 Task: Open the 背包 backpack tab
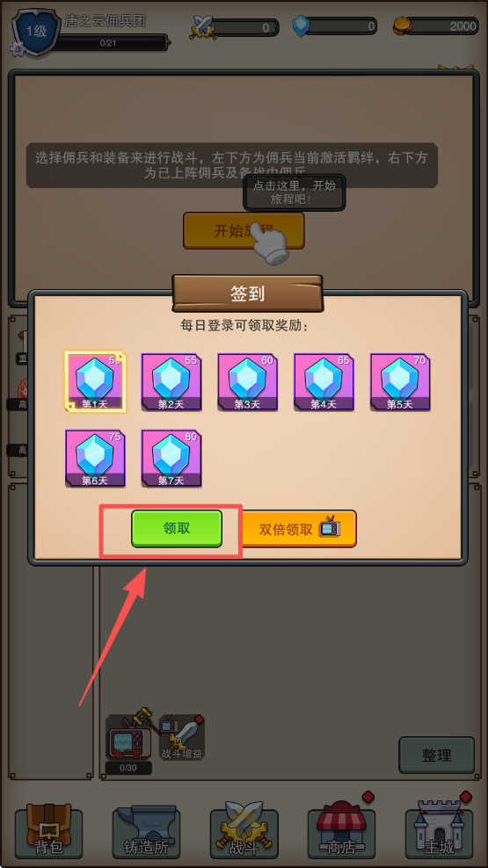pos(48,829)
